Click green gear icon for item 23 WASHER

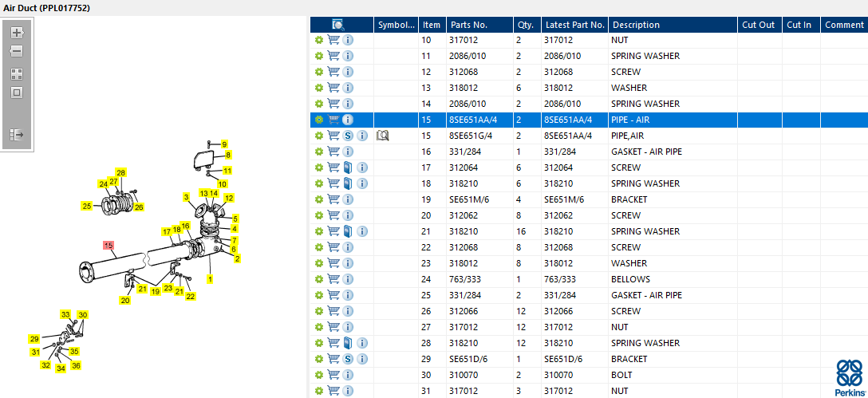[x=319, y=263]
